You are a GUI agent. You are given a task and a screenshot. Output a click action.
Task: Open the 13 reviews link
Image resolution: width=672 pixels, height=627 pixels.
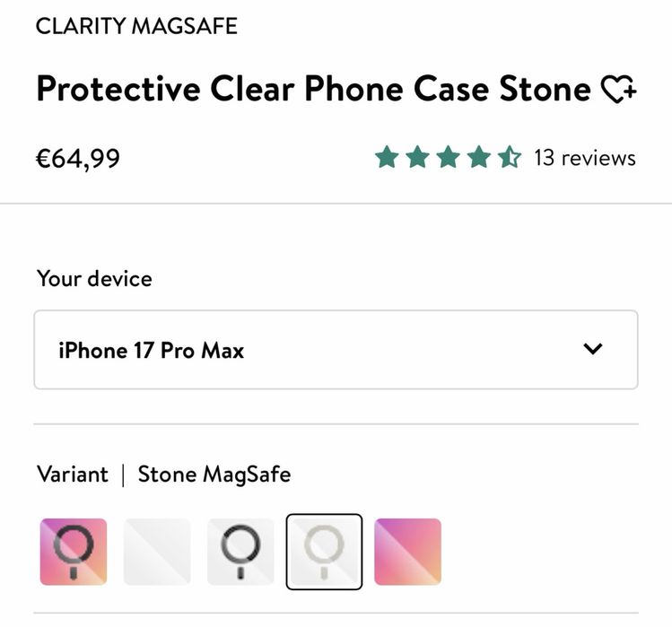tap(584, 159)
